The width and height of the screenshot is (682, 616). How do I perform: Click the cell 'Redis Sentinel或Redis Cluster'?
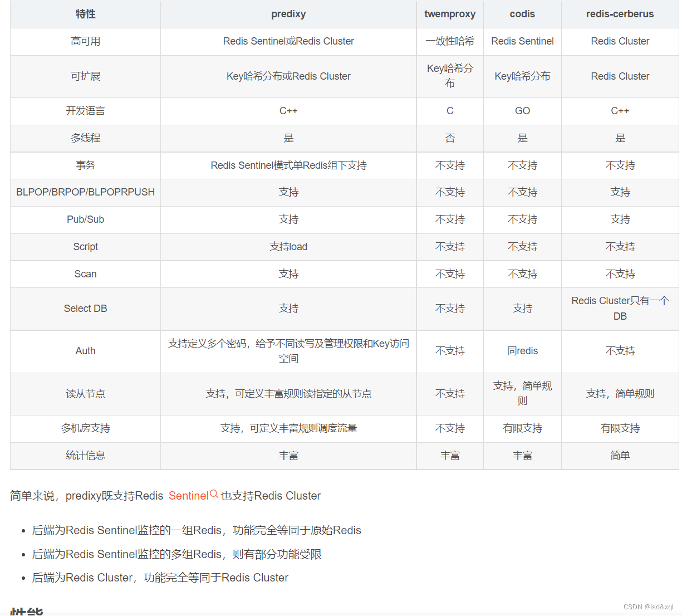(x=288, y=41)
